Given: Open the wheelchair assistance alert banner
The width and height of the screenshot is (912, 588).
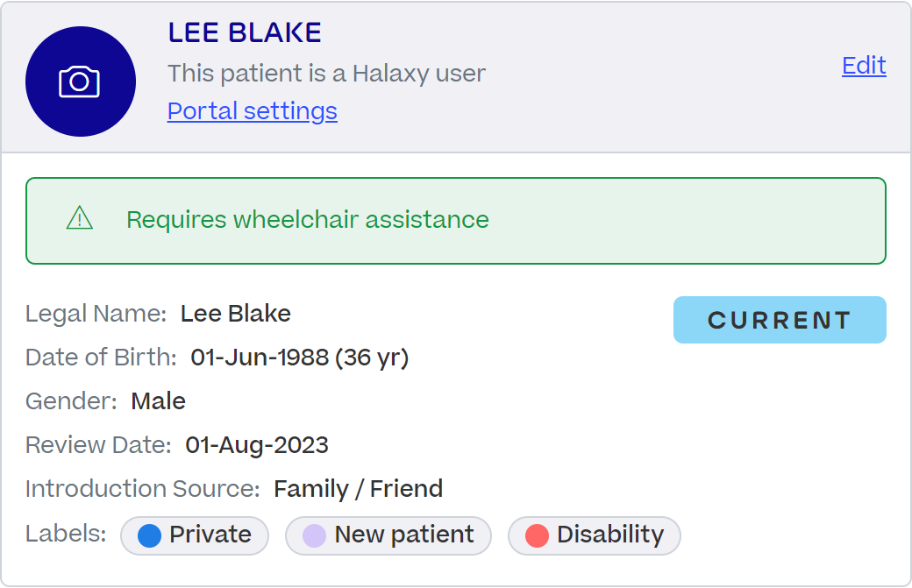Looking at the screenshot, I should click(x=455, y=220).
